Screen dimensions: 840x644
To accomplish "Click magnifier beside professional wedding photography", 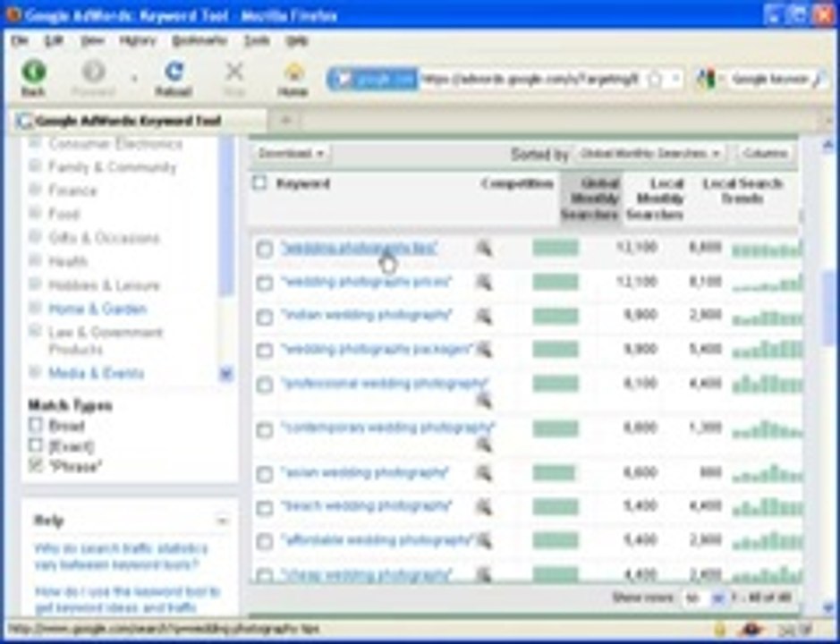I will 483,400.
